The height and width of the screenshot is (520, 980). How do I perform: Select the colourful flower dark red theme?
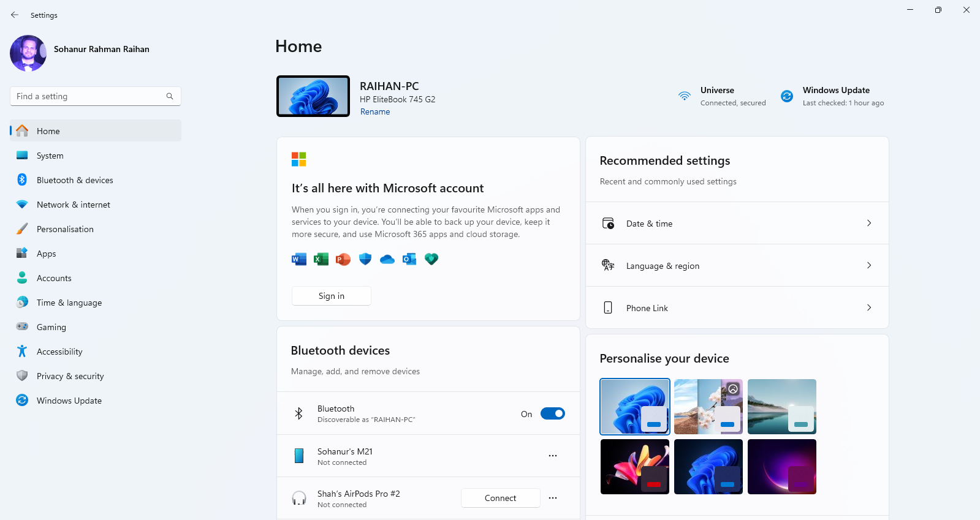635,467
